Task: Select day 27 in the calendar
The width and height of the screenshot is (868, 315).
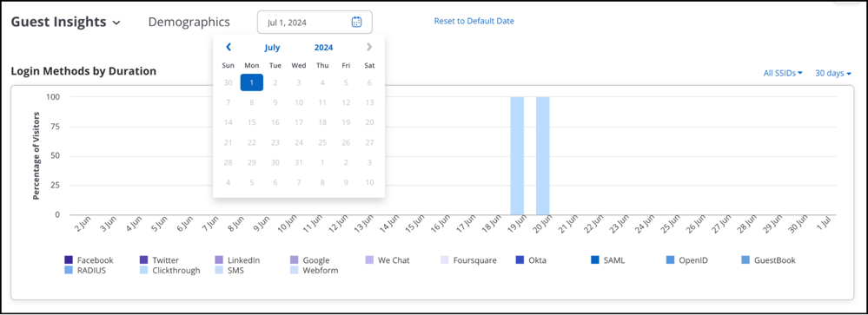Action: pos(370,142)
